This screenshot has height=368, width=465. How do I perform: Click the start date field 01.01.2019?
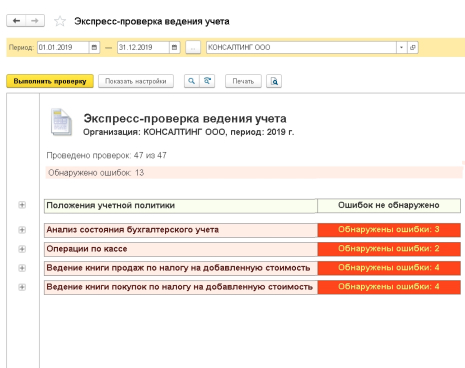click(63, 47)
